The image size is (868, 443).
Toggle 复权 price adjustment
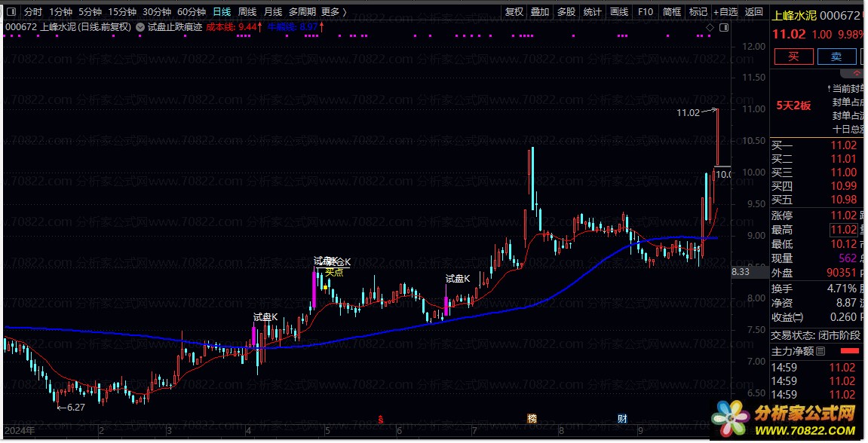pos(514,12)
